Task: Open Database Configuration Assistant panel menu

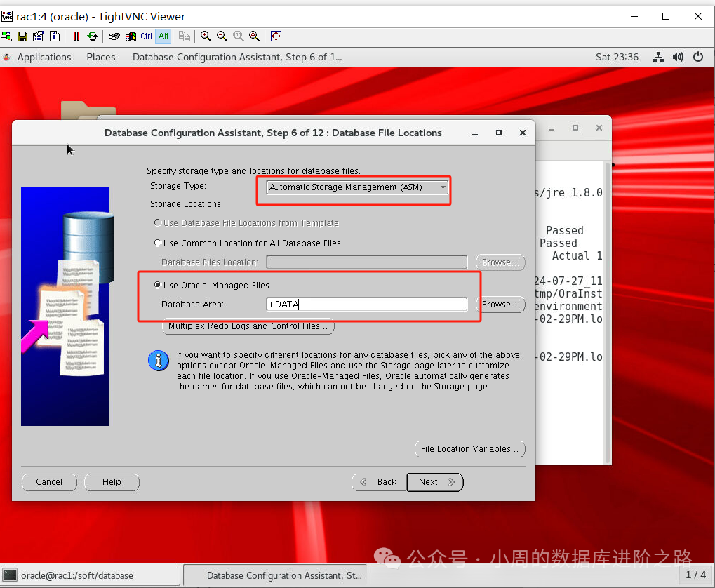Action: point(237,57)
